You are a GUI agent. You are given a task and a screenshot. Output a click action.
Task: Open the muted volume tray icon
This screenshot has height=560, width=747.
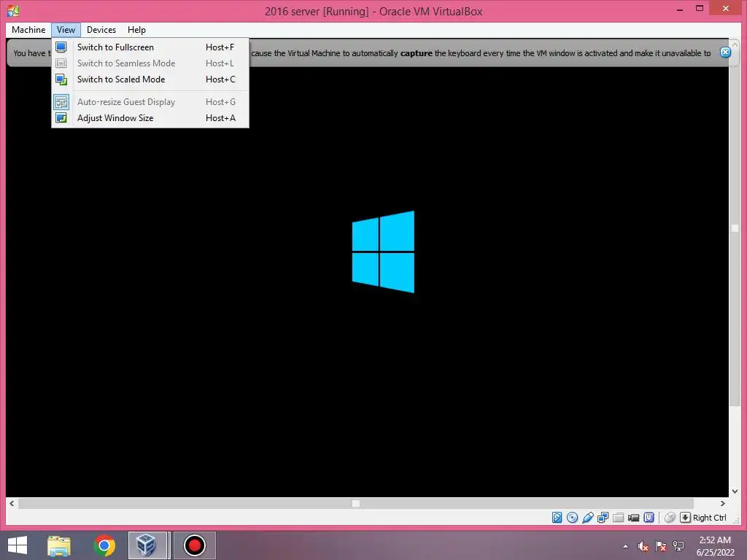pos(643,546)
